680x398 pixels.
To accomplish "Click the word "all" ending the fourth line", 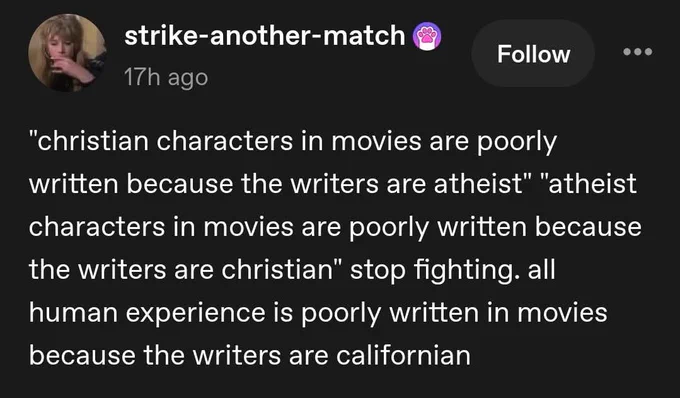I will (x=541, y=270).
